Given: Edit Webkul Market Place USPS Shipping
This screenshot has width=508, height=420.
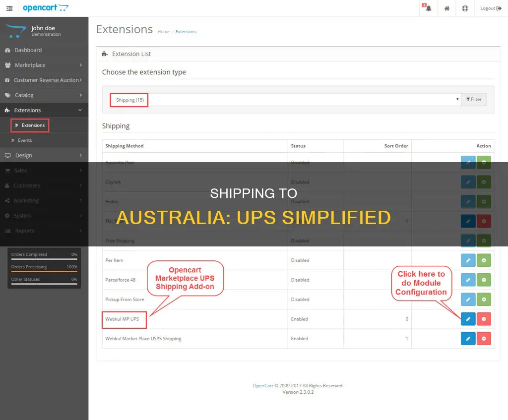Looking at the screenshot, I should (x=468, y=339).
